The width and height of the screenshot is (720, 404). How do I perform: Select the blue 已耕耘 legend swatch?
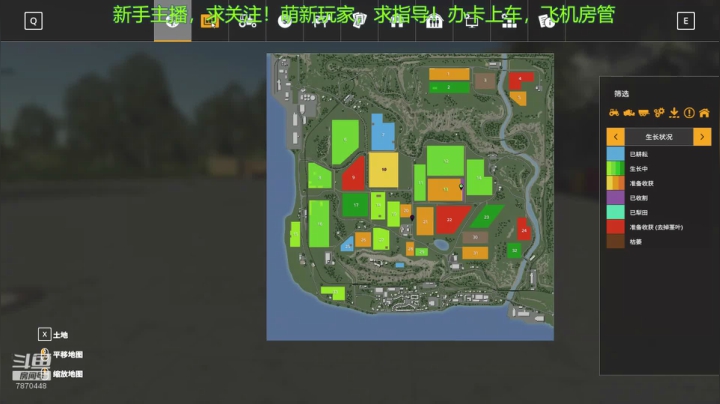coord(615,154)
